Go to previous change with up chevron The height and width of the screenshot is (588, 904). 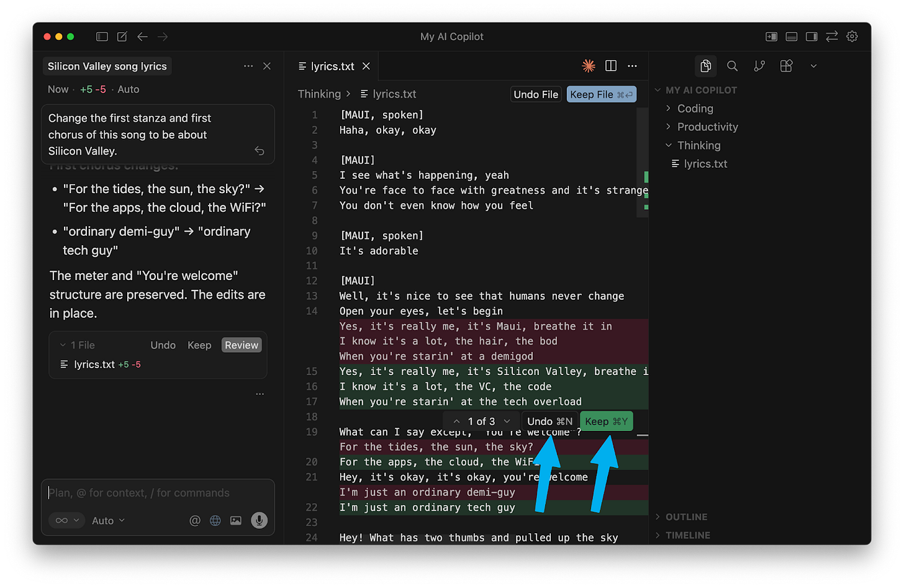tap(456, 421)
